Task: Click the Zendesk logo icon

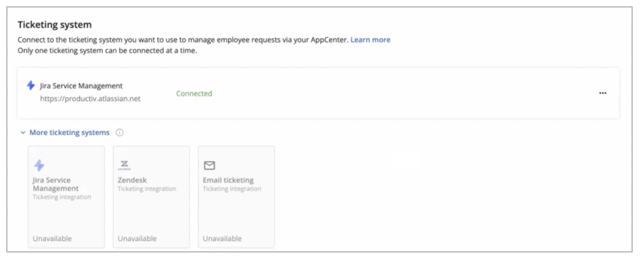Action: point(124,165)
